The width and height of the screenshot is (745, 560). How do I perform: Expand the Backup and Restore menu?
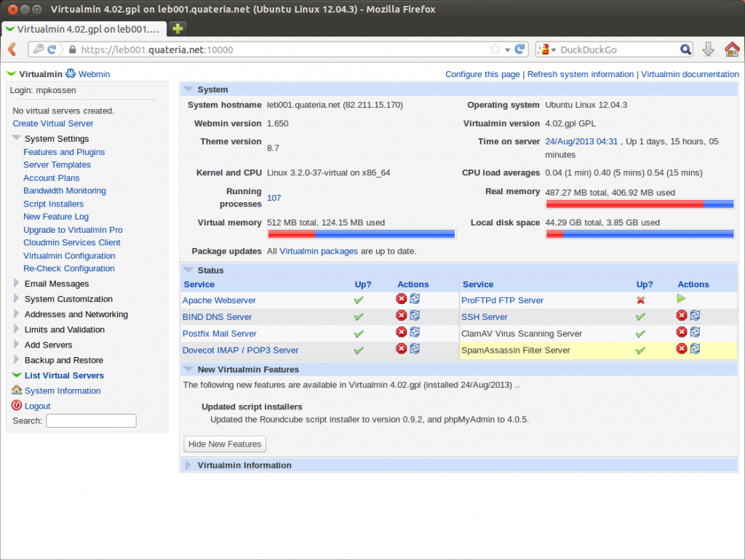point(16,359)
